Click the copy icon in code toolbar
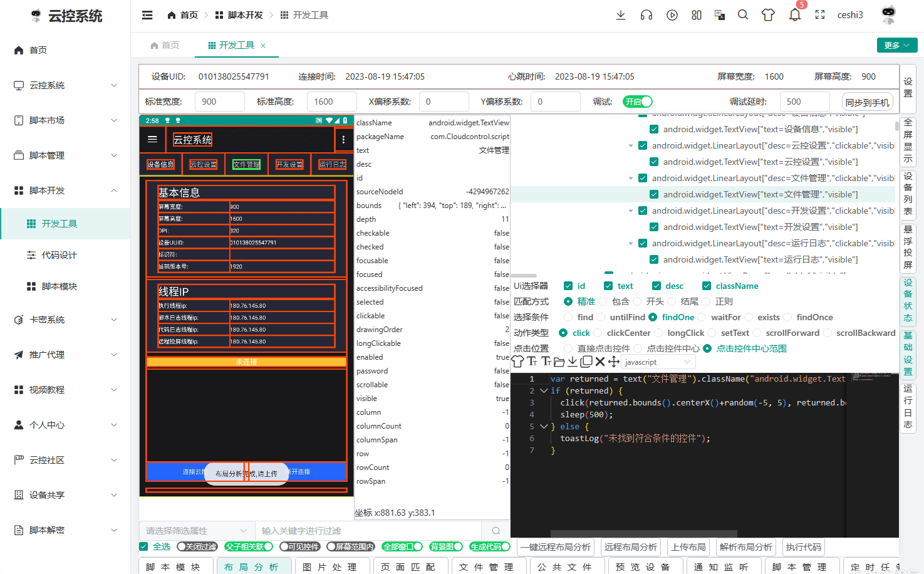924x574 pixels. [x=586, y=362]
